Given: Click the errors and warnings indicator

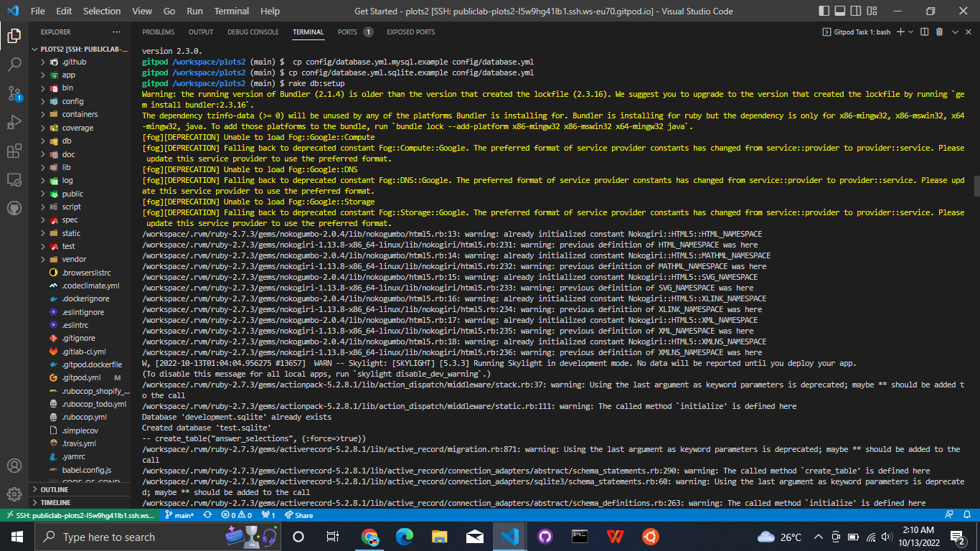Looking at the screenshot, I should [236, 515].
